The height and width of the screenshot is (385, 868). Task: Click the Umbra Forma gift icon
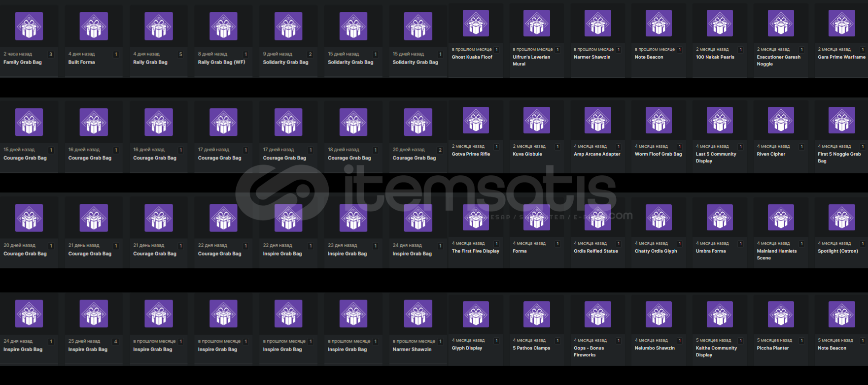point(720,217)
